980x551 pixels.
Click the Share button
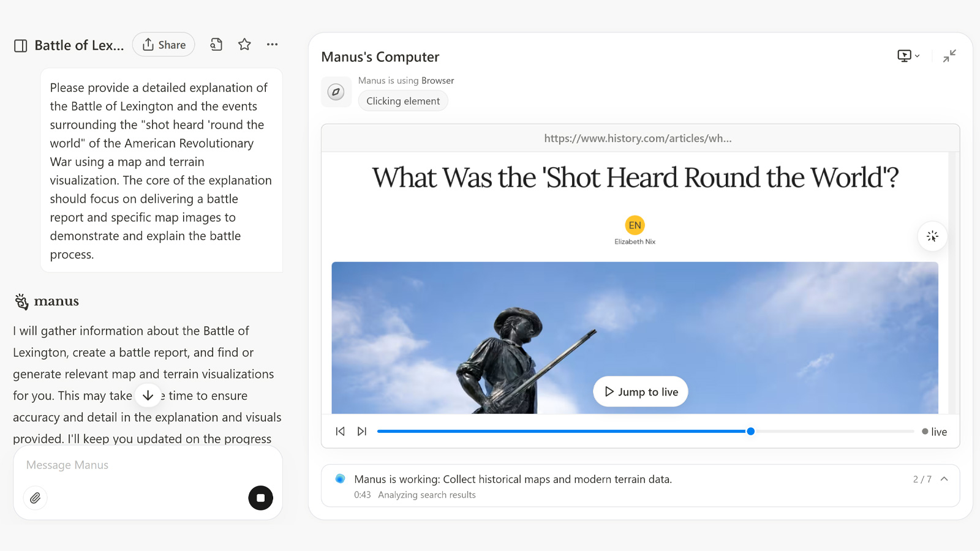pos(164,45)
